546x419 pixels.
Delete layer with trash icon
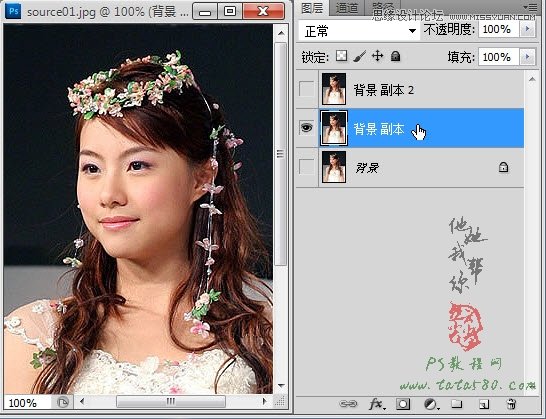point(511,404)
